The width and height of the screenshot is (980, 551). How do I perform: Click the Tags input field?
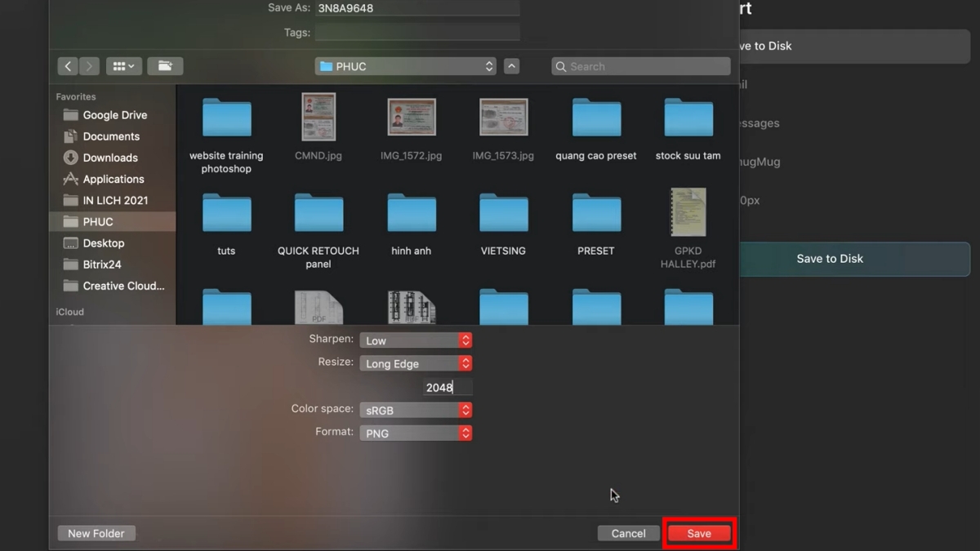tap(417, 33)
